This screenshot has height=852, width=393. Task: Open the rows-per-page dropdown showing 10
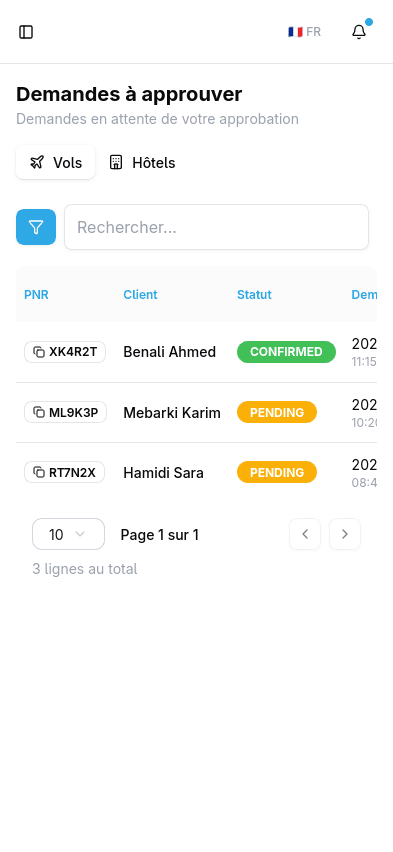point(68,534)
